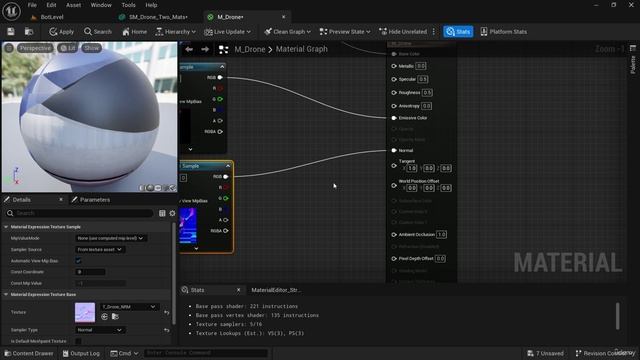The width and height of the screenshot is (640, 360).
Task: Click the viewport Perspective button
Action: click(35, 48)
